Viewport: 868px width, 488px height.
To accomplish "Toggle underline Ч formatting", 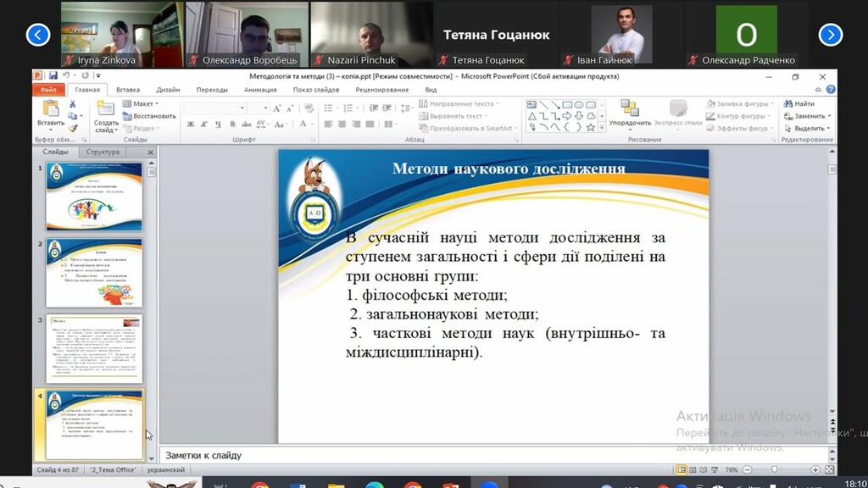I will [217, 125].
